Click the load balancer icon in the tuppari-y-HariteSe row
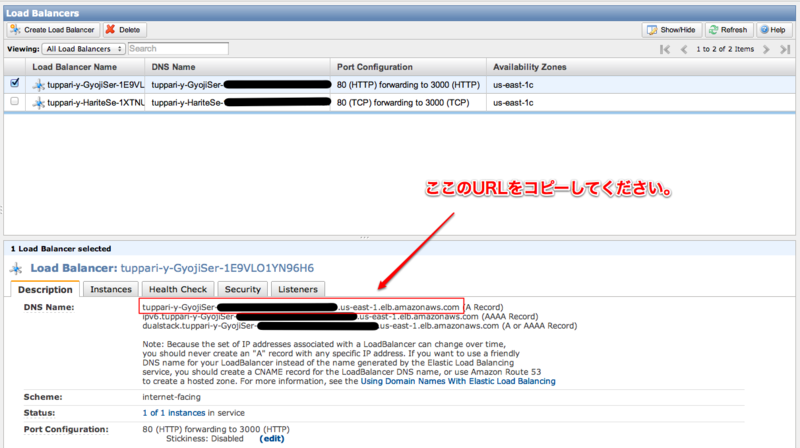Screen dimensions: 800x448 point(38,103)
